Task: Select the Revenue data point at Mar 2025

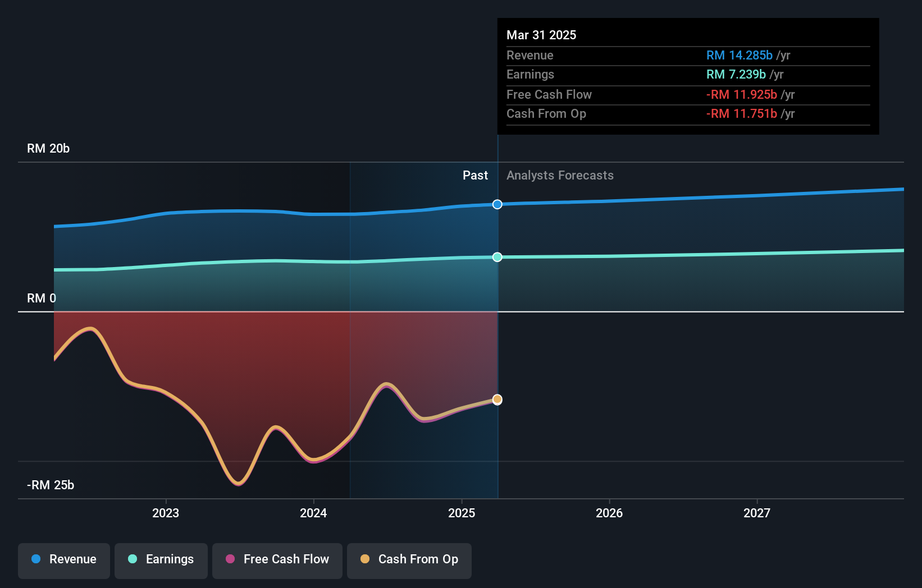Action: click(497, 204)
